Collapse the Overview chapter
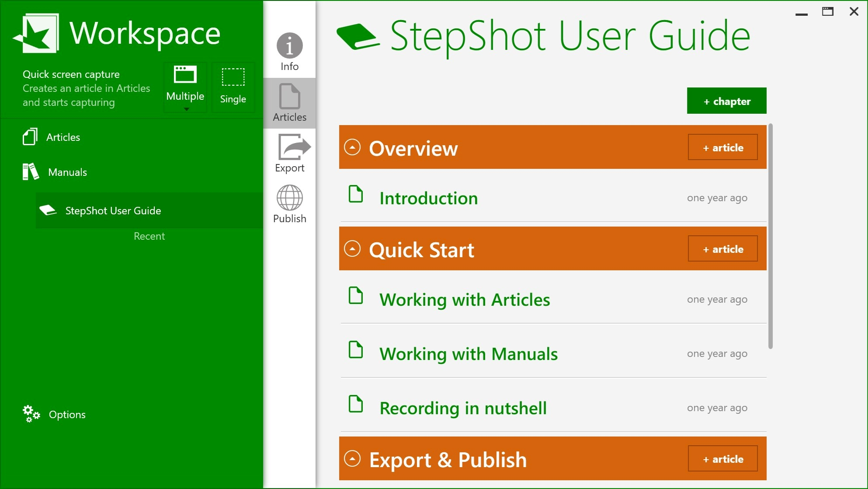 tap(352, 147)
